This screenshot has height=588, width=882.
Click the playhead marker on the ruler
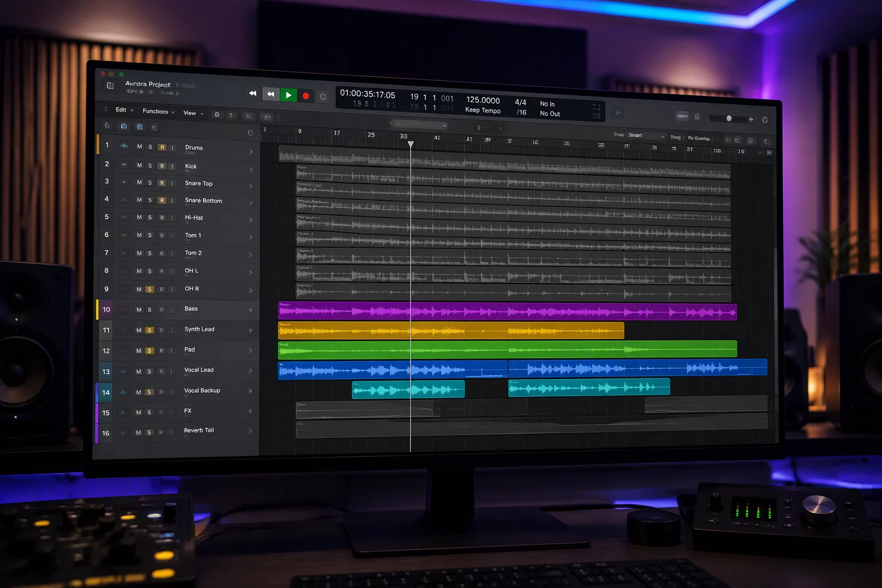(411, 144)
